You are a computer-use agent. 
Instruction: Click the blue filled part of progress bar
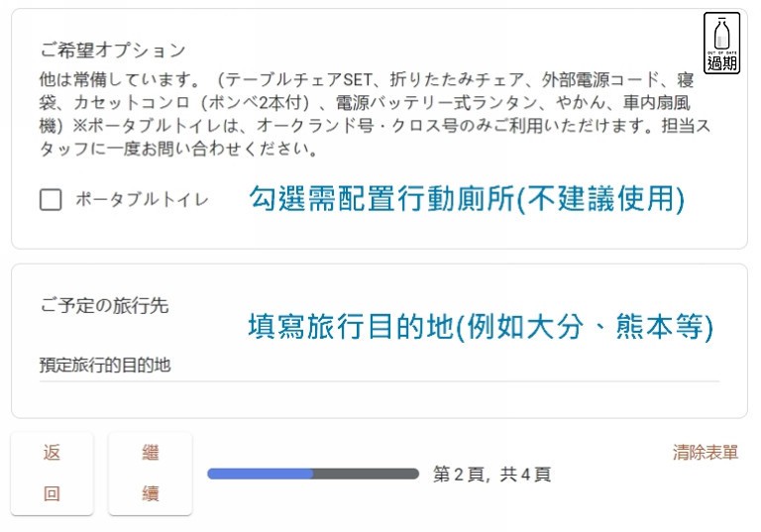tap(260, 474)
